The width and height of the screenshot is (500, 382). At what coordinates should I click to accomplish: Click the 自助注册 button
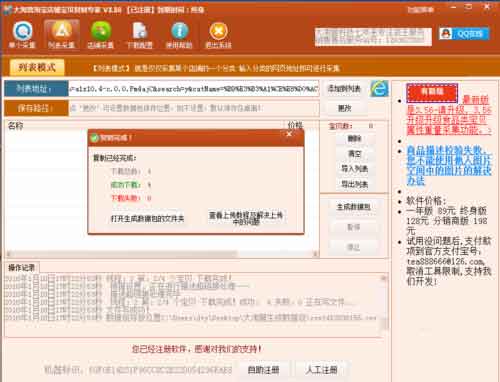(x=264, y=370)
